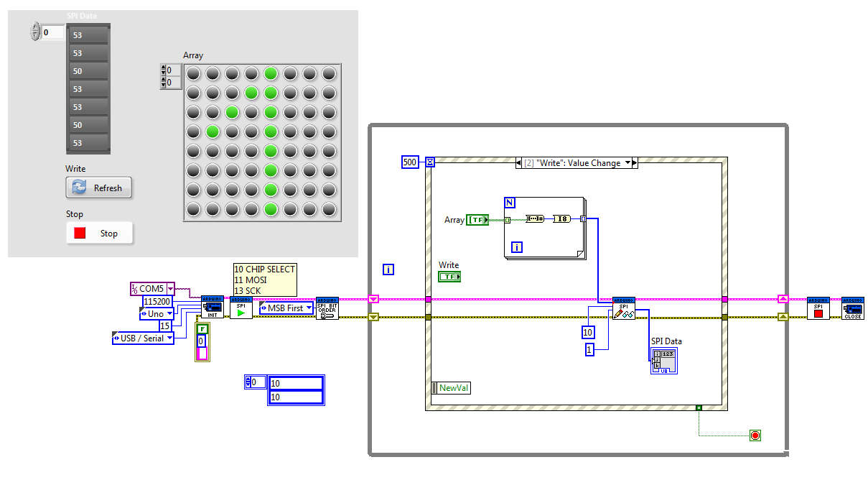Select the SPI open node with green arrow
Screen dimensions: 868x498
coord(241,308)
